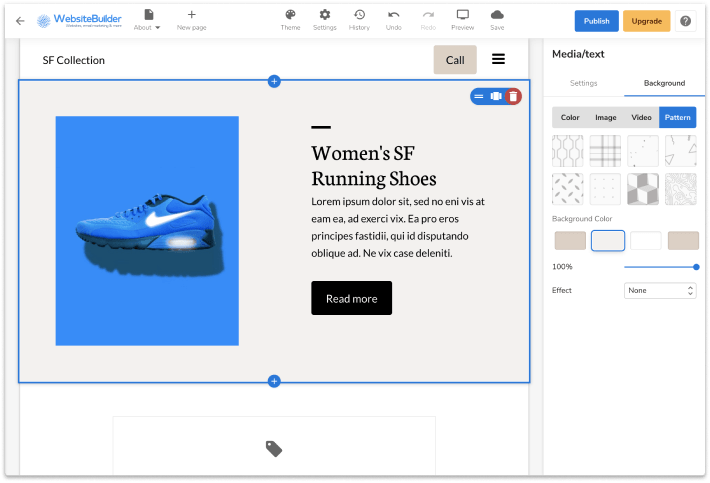
Task: Choose the hexagon lattice pattern
Action: click(x=568, y=151)
